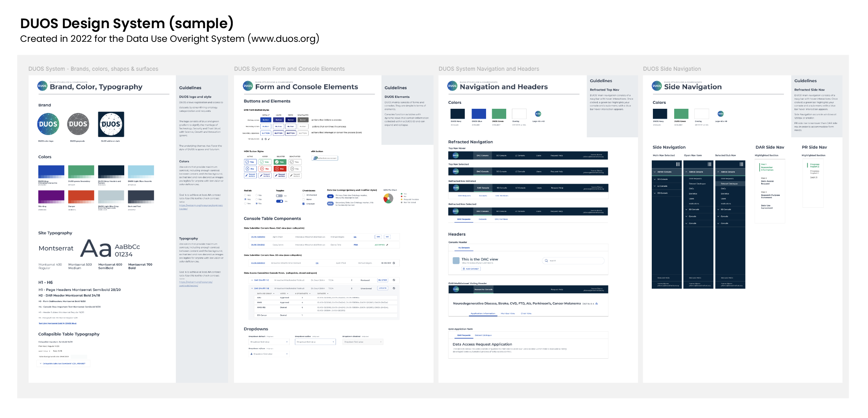
Task: Click the MDV pie chart
Action: [388, 199]
